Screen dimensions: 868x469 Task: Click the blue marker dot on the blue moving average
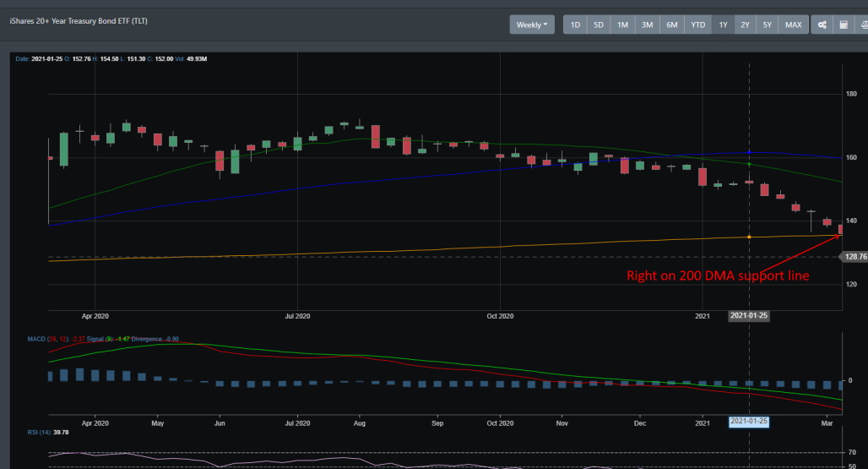(750, 152)
